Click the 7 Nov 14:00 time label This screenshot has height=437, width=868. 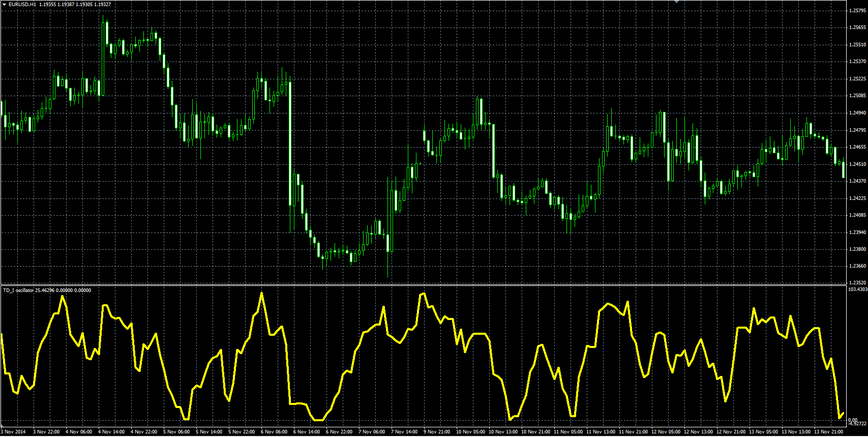click(404, 432)
